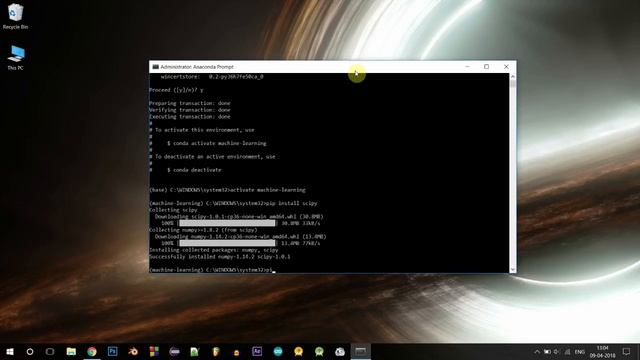Viewport: 640px width, 360px height.
Task: Click the numpy download progress bar
Action: 227,243
